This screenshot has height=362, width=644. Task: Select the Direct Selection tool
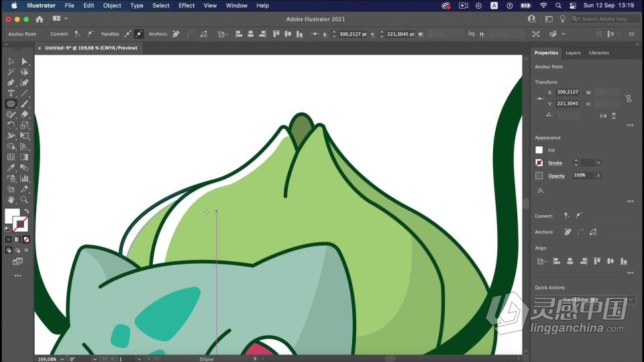pos(25,62)
